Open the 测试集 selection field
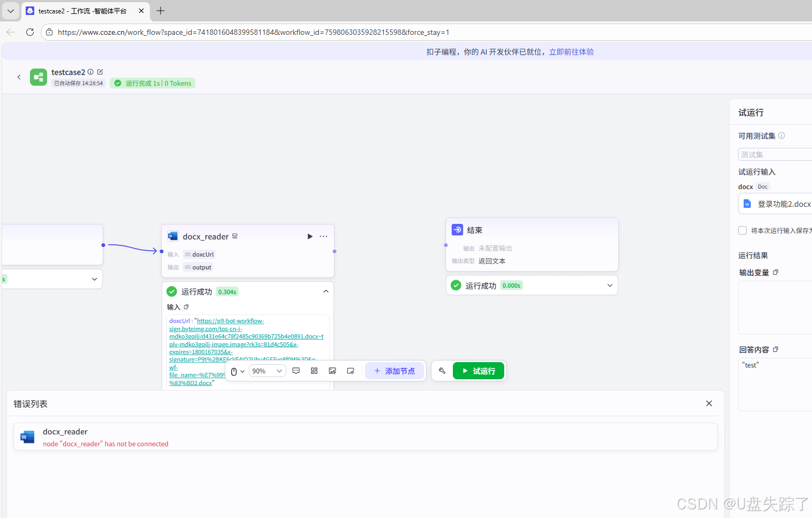The height and width of the screenshot is (518, 812). coord(775,154)
